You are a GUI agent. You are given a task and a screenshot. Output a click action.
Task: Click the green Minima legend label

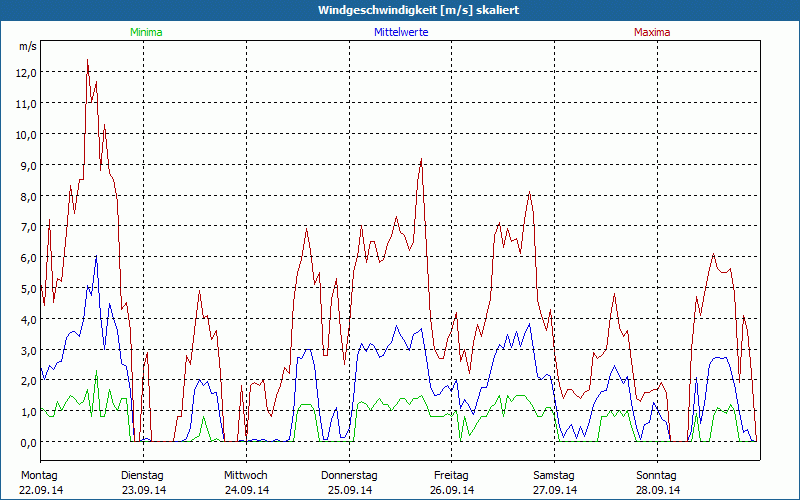pyautogui.click(x=146, y=32)
